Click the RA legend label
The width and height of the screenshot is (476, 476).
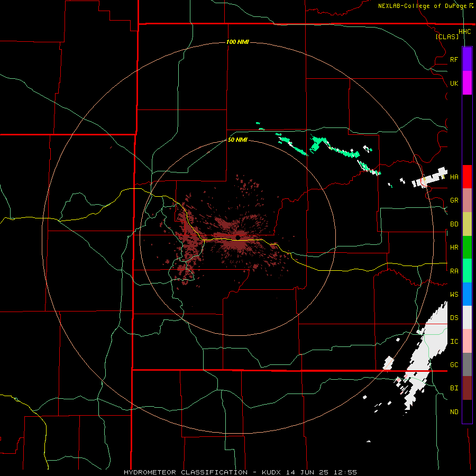click(454, 271)
